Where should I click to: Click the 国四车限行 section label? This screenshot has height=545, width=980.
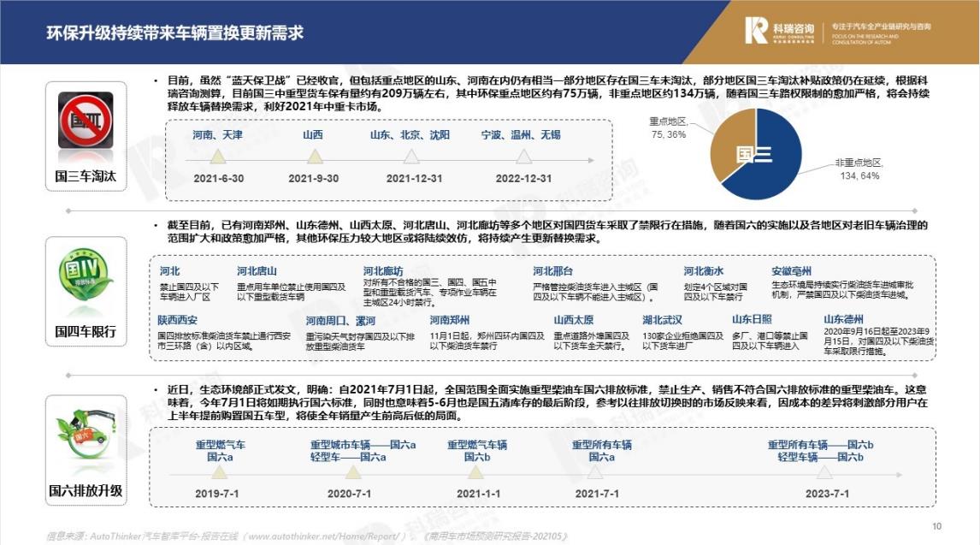(86, 331)
